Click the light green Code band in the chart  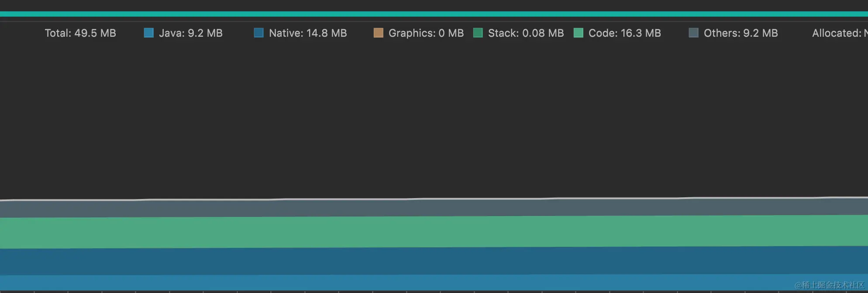click(434, 232)
